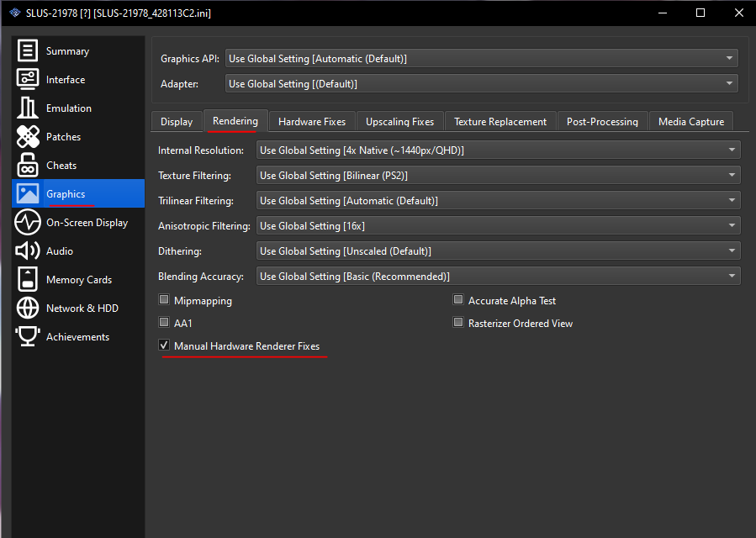Maximize the settings window

click(x=700, y=13)
